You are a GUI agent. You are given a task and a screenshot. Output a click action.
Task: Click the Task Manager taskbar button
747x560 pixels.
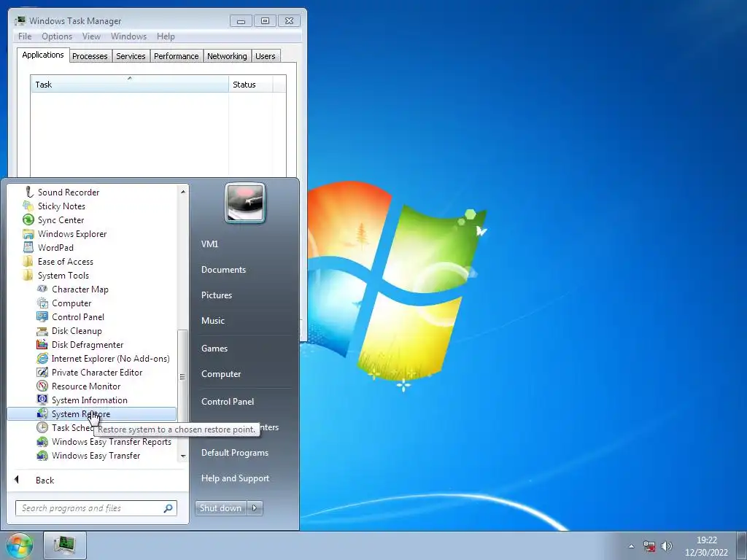coord(65,545)
